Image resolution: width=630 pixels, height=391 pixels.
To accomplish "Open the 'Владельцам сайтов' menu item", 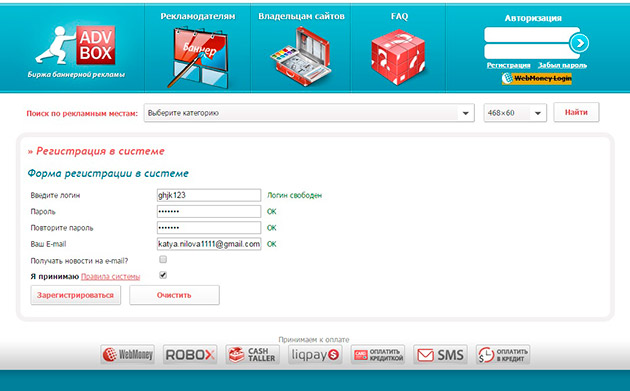I will (x=301, y=16).
